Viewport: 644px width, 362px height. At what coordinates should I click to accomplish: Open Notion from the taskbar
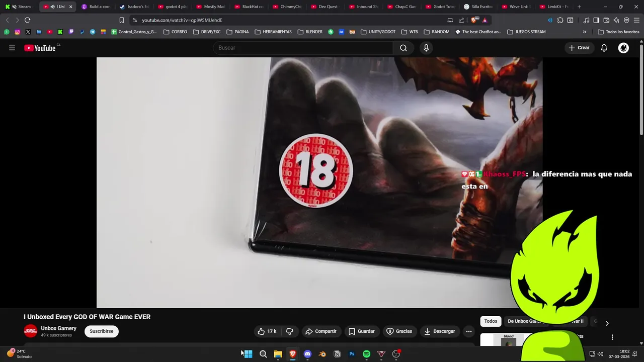(337, 354)
